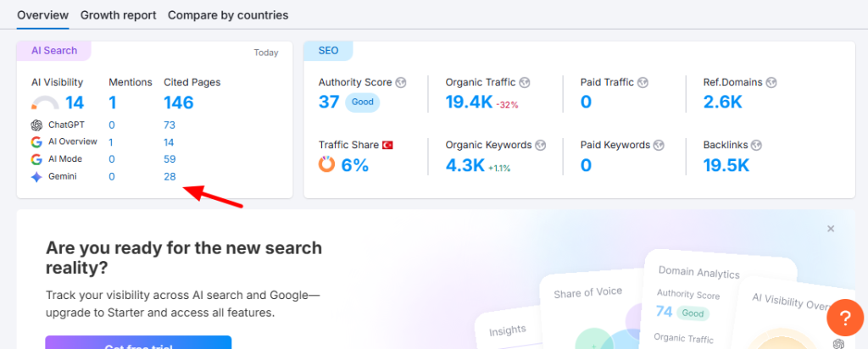Open Traffic Share value 6%

coord(355,165)
